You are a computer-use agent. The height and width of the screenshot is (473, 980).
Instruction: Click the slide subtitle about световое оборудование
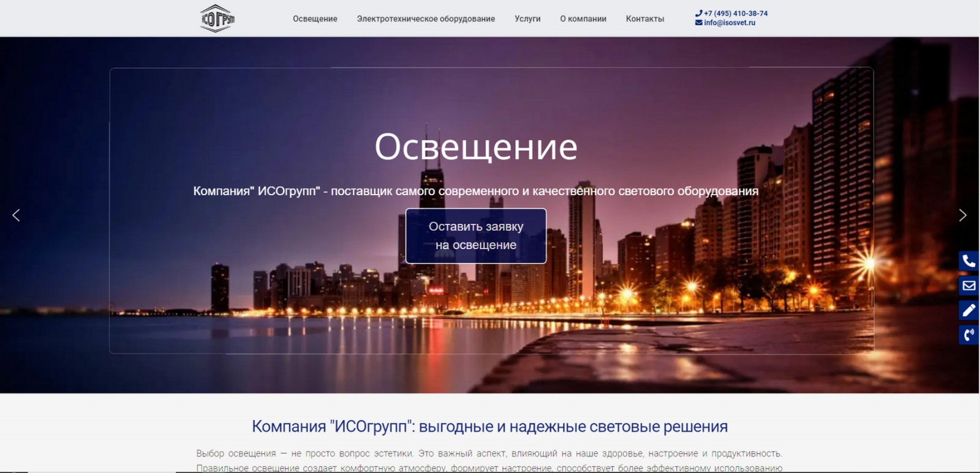(x=476, y=191)
